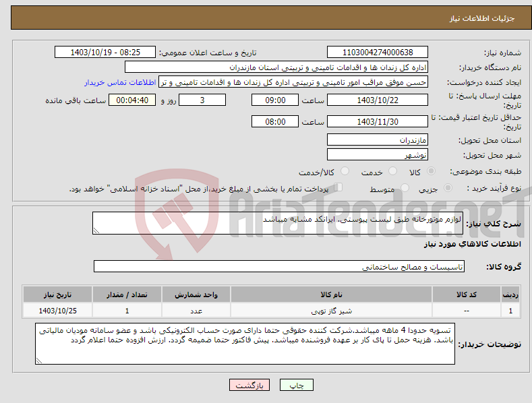This screenshot has width=532, height=403.
Task: Select the کالا radio button
Action: point(431,171)
